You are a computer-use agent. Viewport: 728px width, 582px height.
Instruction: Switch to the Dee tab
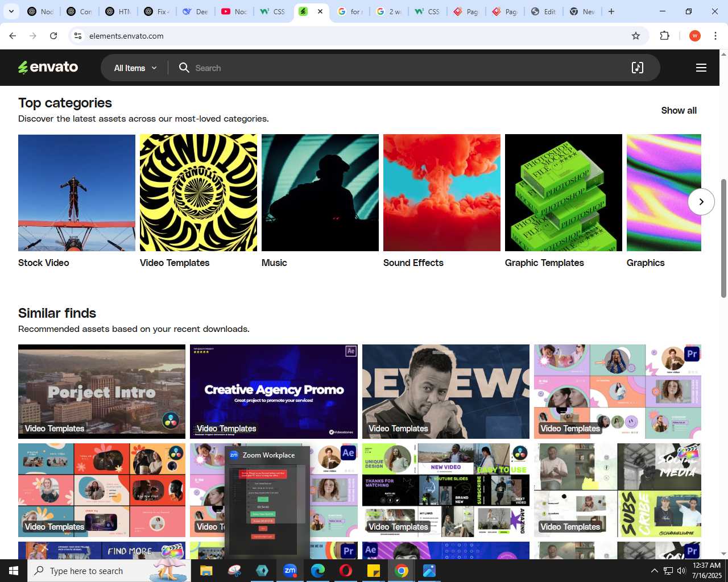[196, 11]
